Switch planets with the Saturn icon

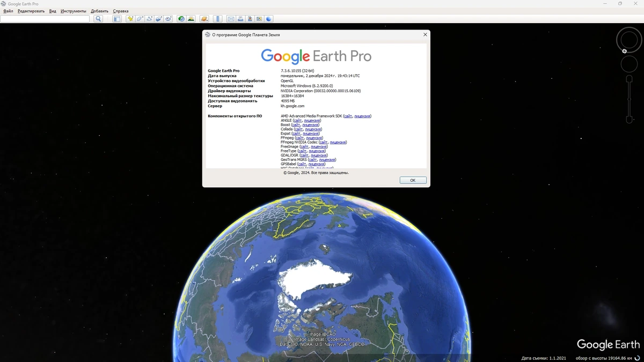pos(204,19)
